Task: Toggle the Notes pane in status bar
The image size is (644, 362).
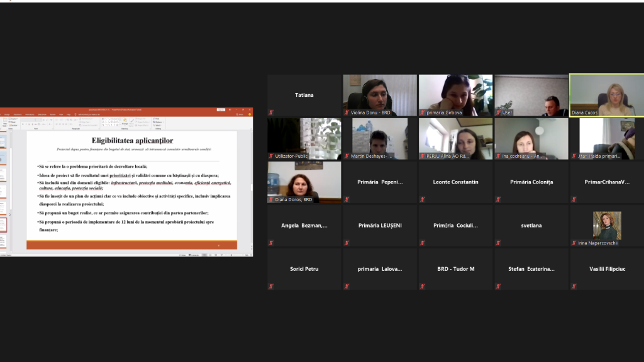Action: (182, 255)
